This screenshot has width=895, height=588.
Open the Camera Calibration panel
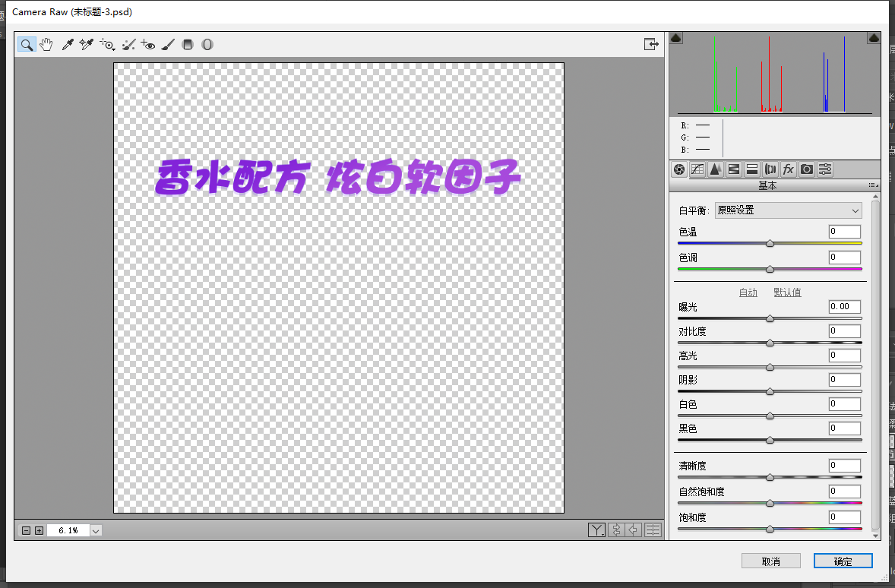806,169
